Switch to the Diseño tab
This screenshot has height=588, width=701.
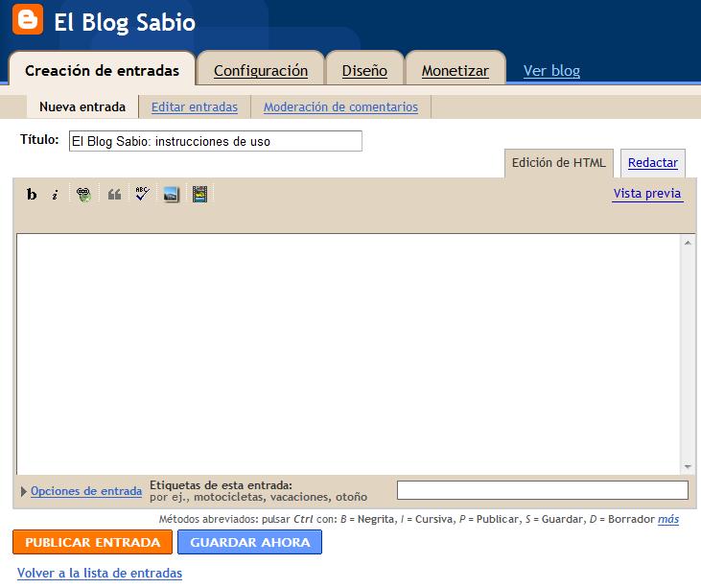pos(364,71)
